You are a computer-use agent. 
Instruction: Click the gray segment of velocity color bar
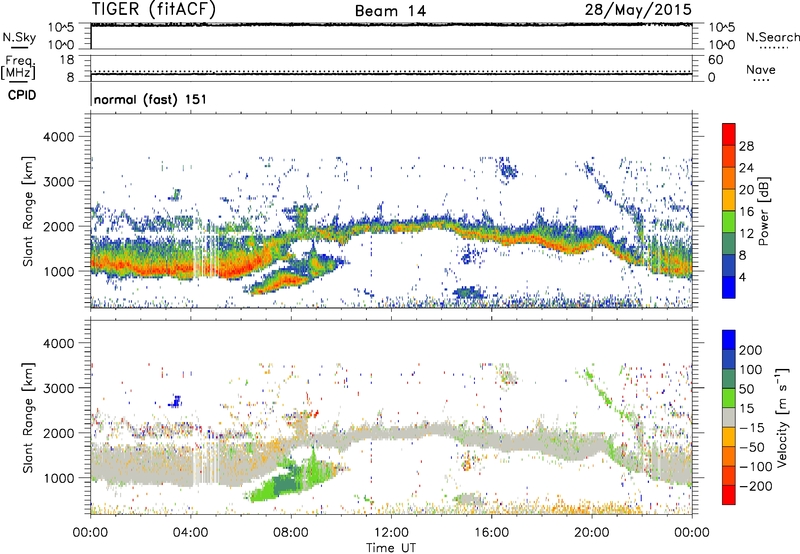pos(729,417)
